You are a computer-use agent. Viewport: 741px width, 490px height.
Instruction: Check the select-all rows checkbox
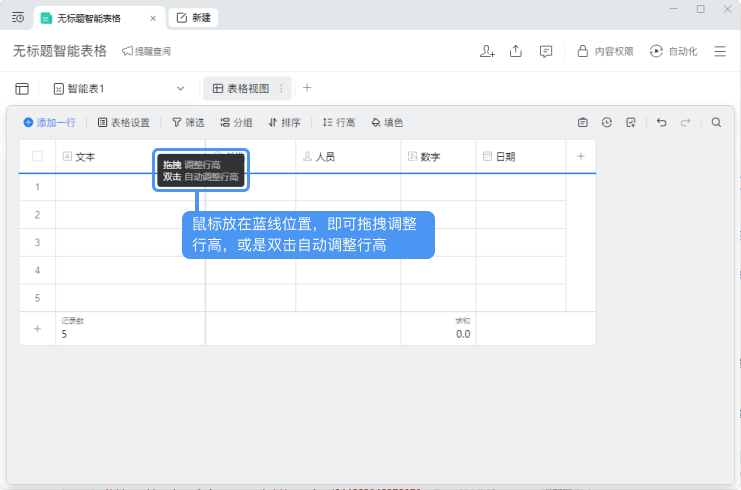37,156
